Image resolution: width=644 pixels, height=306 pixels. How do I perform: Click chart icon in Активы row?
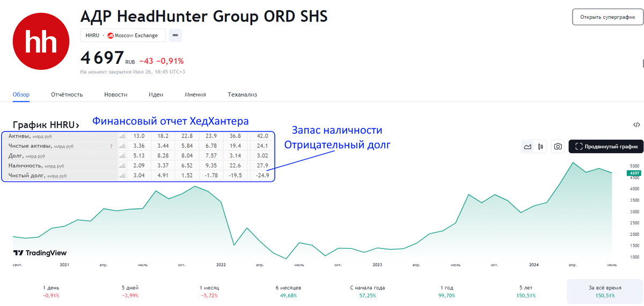[x=122, y=136]
